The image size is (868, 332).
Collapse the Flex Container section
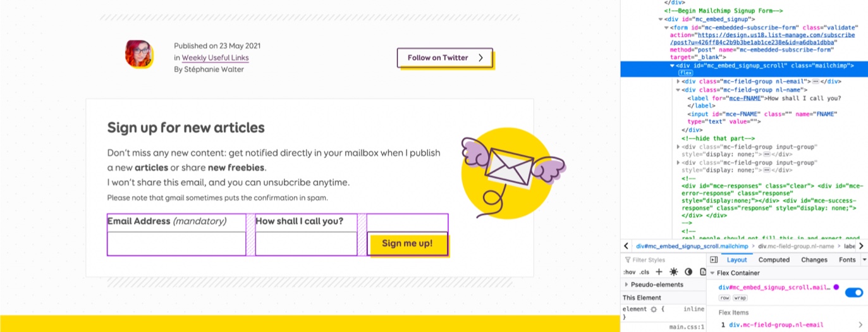tap(712, 273)
